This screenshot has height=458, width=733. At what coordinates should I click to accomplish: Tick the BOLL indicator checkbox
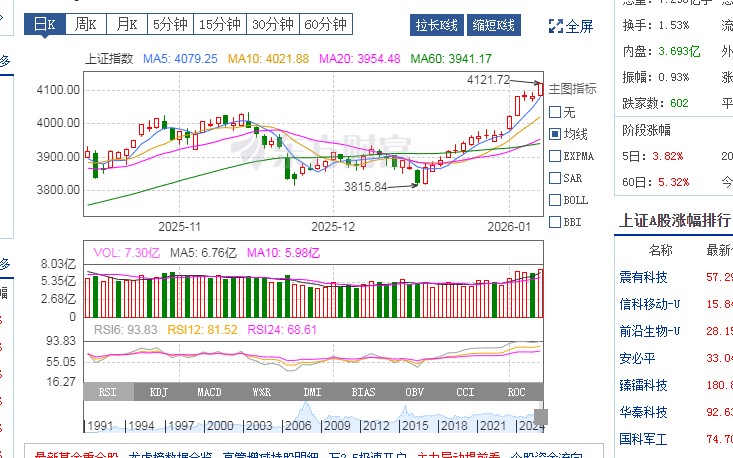tap(555, 200)
